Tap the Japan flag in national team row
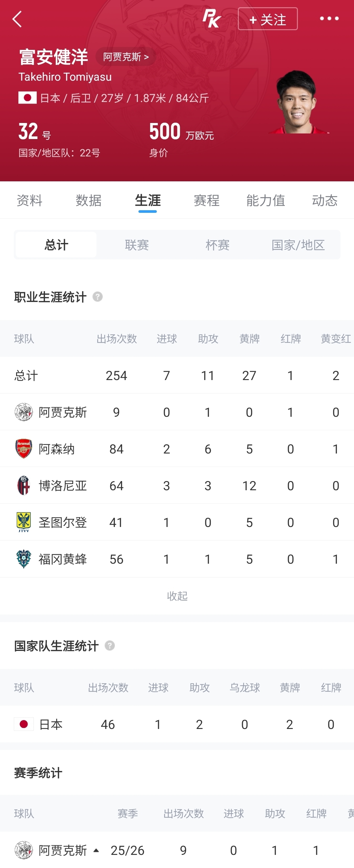The width and height of the screenshot is (354, 868). [24, 724]
